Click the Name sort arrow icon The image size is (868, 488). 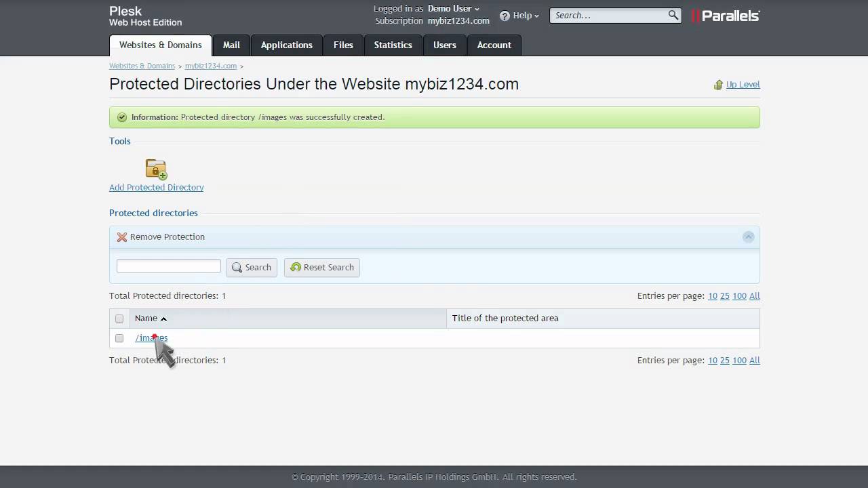click(163, 319)
